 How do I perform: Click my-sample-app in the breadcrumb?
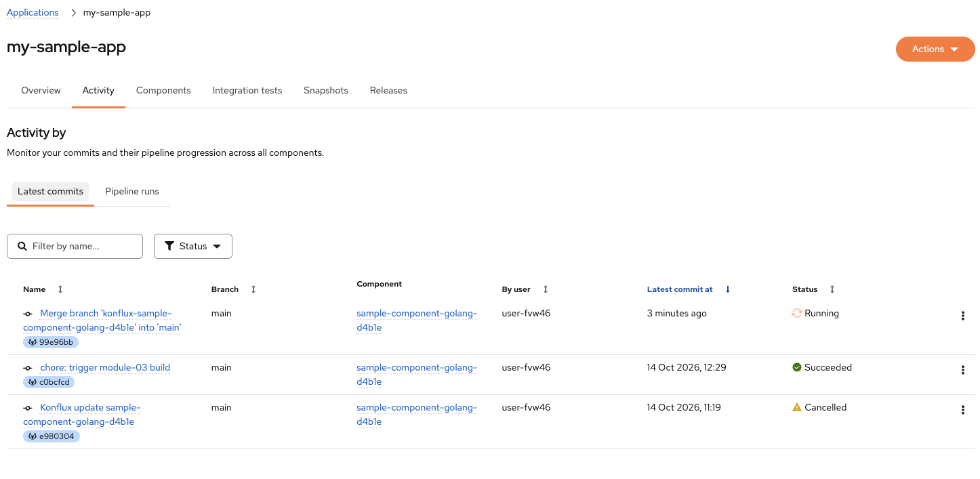(117, 13)
